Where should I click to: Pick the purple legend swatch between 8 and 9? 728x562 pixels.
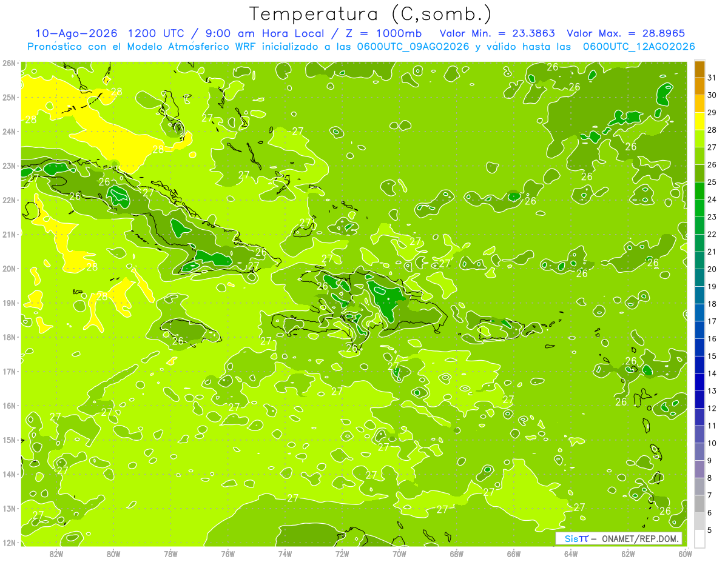699,469
